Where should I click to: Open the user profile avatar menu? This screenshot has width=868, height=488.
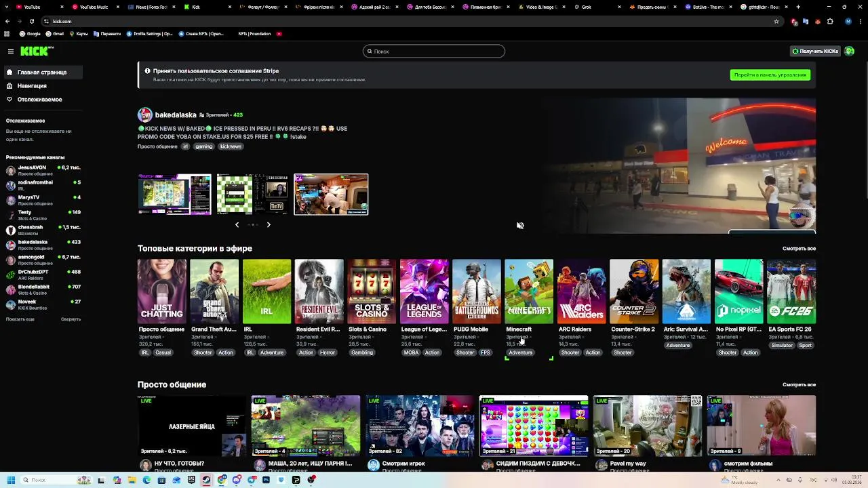[849, 52]
